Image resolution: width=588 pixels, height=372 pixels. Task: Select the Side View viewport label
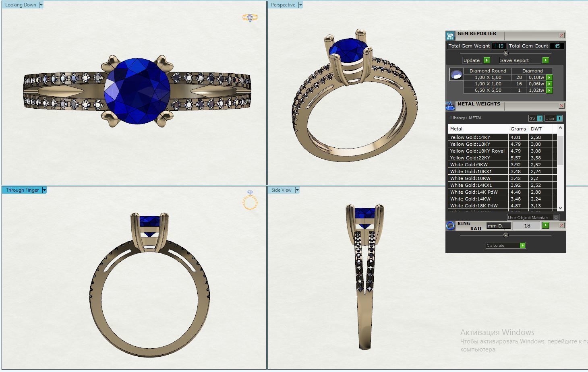[282, 190]
